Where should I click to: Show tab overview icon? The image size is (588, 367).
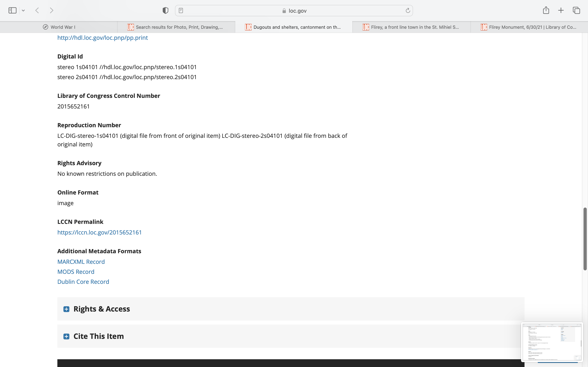click(x=576, y=10)
